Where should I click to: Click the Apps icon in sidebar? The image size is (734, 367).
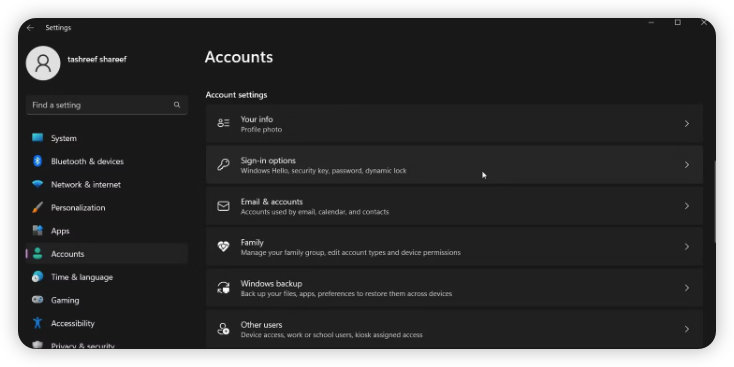point(37,230)
